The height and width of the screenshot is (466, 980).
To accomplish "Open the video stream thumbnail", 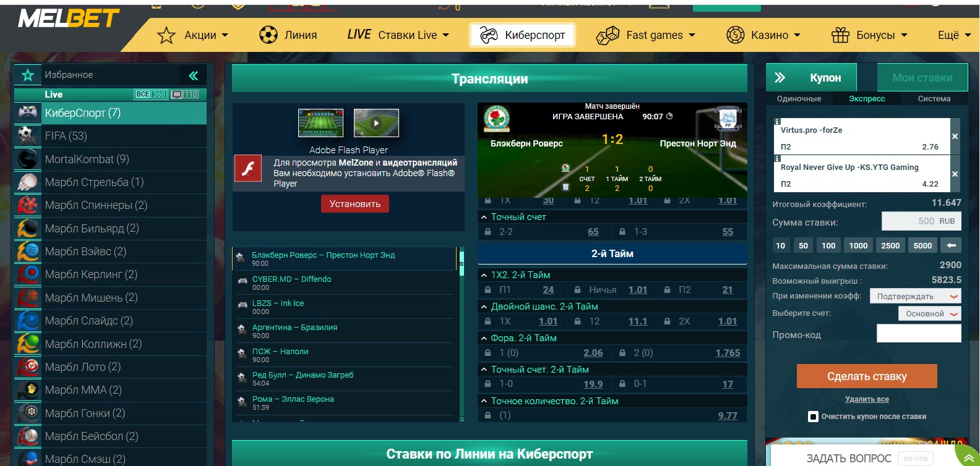I will [x=376, y=123].
